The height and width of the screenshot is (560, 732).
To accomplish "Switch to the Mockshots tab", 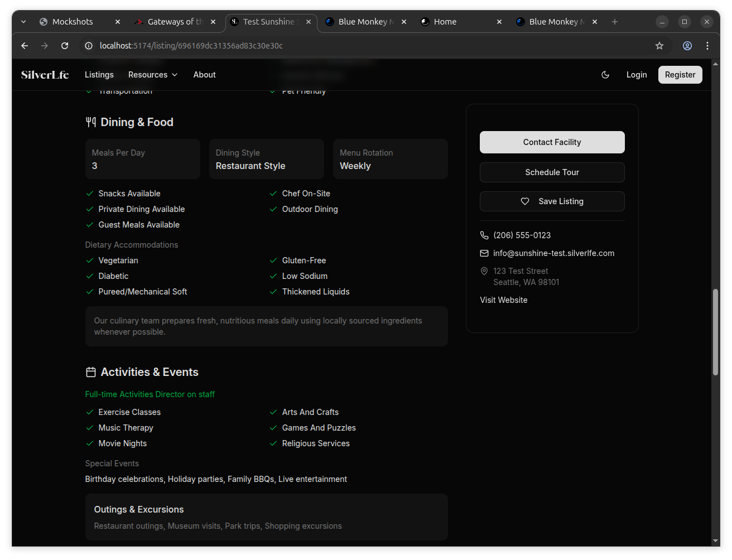I will coord(73,22).
